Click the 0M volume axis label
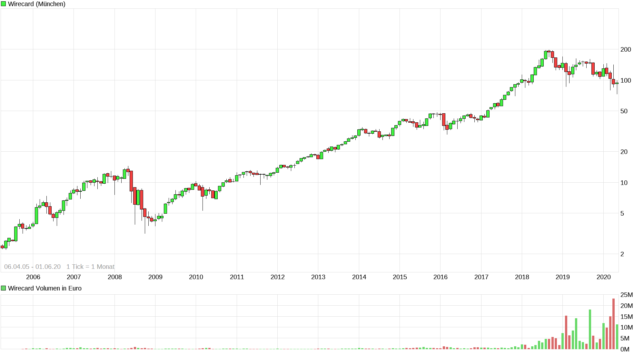The image size is (644, 356). (625, 349)
